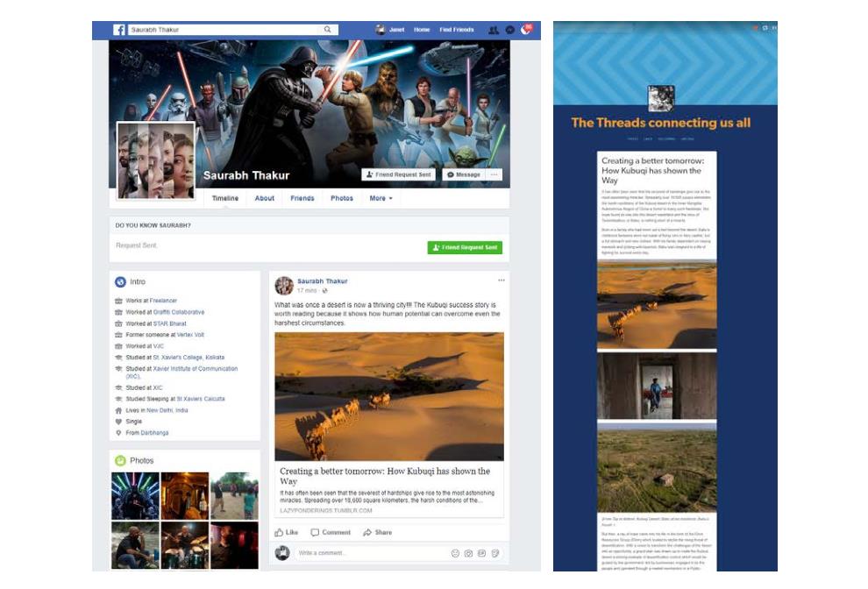Click the Tumblr blog title heading
Image resolution: width=868 pixels, height=589 pixels.
point(661,123)
